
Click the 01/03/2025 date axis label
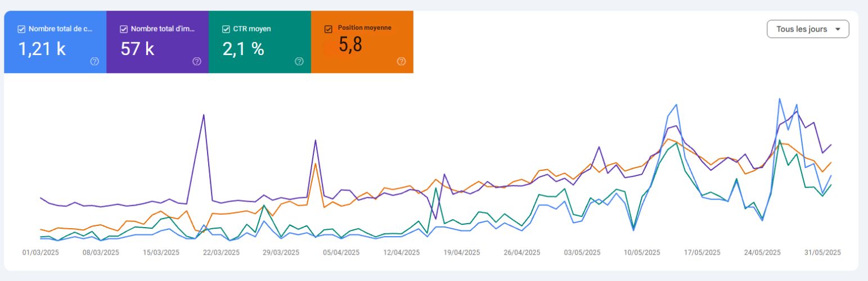pyautogui.click(x=41, y=252)
